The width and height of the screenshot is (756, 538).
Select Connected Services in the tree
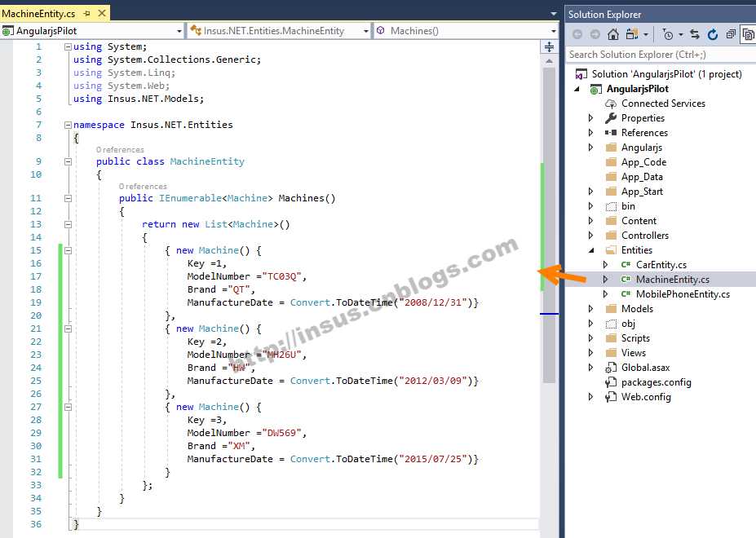coord(663,104)
